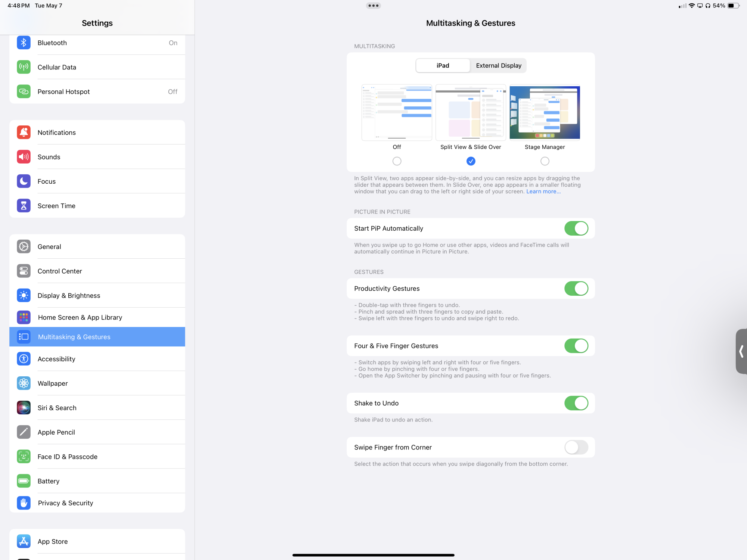Tap the App Store icon
The image size is (747, 560).
(x=24, y=541)
